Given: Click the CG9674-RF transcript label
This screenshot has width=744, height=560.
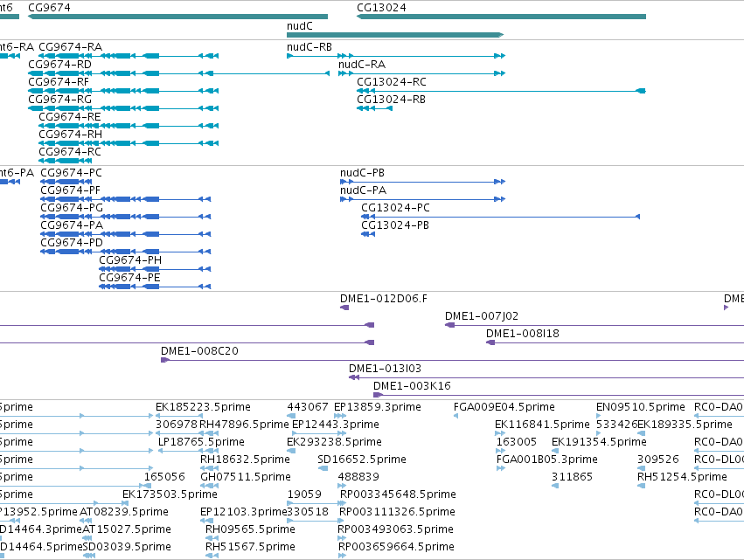Looking at the screenshot, I should pyautogui.click(x=59, y=82).
